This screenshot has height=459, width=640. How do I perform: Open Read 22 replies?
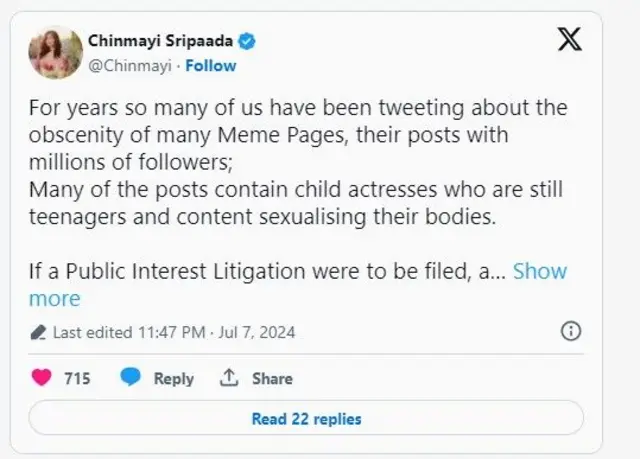click(x=306, y=419)
